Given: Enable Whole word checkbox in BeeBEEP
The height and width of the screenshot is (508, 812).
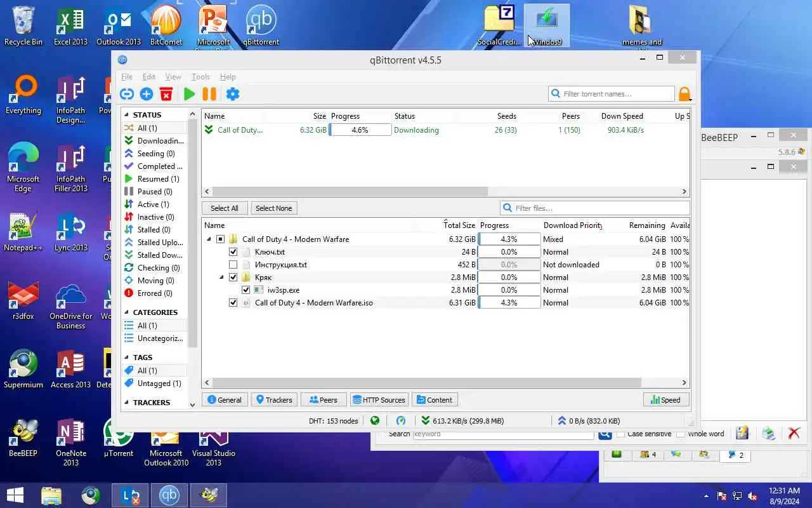Looking at the screenshot, I should [681, 434].
